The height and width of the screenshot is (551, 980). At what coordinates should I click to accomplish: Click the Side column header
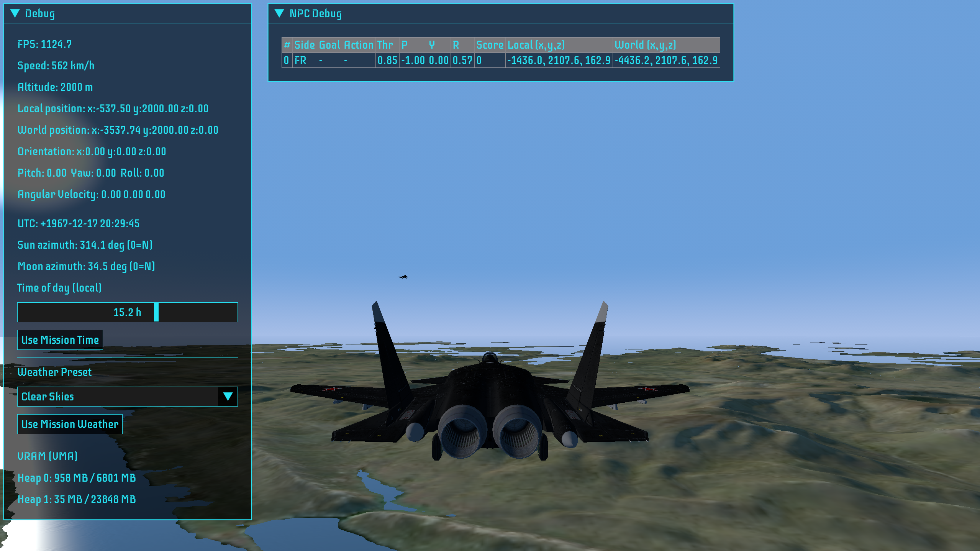(x=305, y=45)
